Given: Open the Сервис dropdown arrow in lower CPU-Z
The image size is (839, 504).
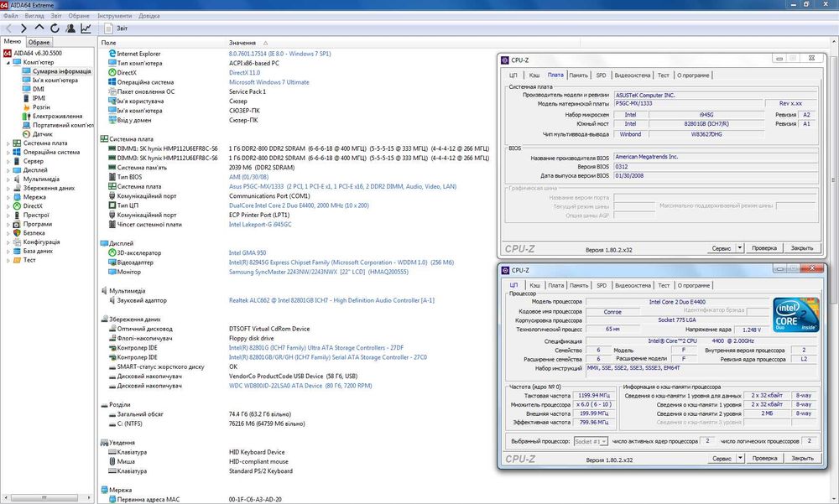Looking at the screenshot, I should tap(740, 459).
